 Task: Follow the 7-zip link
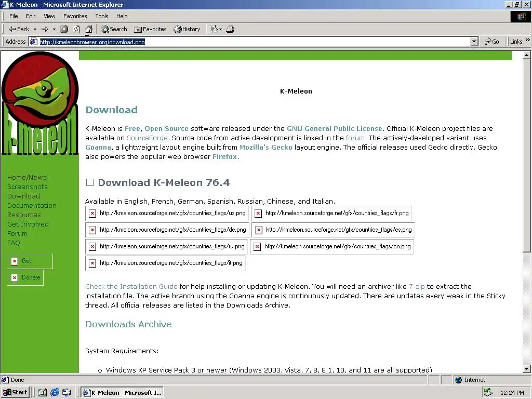[x=417, y=287]
